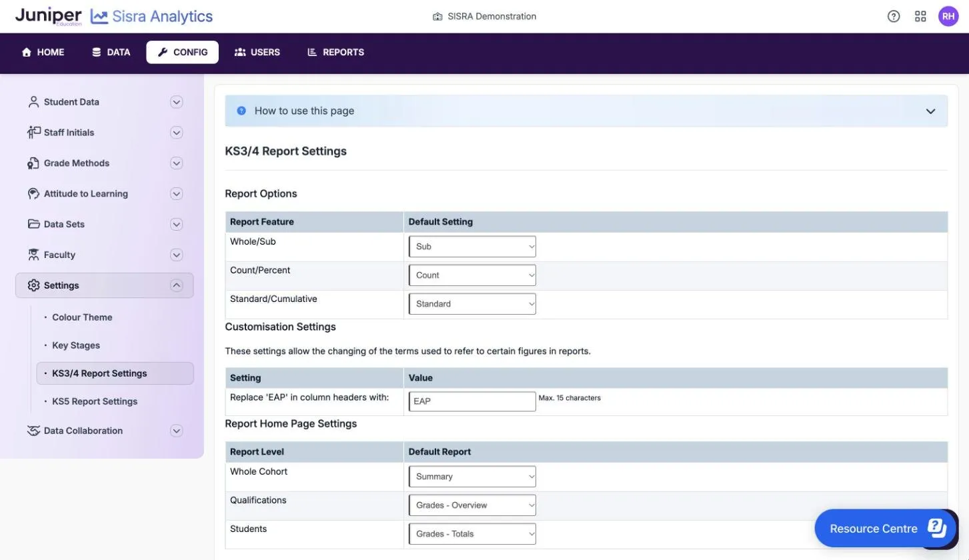The image size is (969, 560).
Task: Open the Count/Percent default setting dropdown
Action: [472, 275]
